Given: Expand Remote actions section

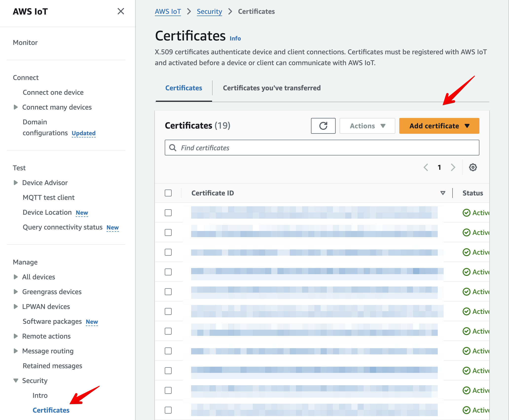Looking at the screenshot, I should point(16,336).
